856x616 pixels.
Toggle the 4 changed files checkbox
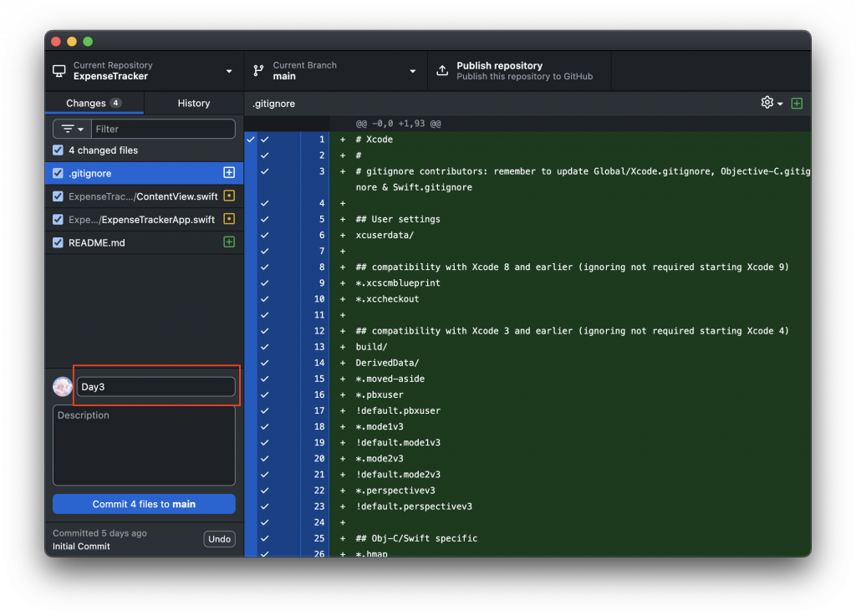pos(58,150)
